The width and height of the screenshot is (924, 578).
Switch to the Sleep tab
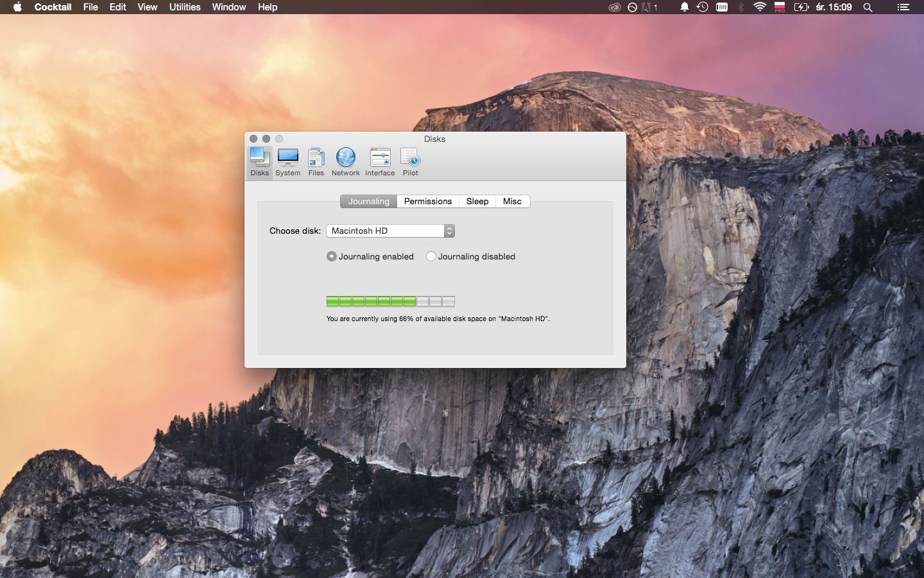click(477, 201)
